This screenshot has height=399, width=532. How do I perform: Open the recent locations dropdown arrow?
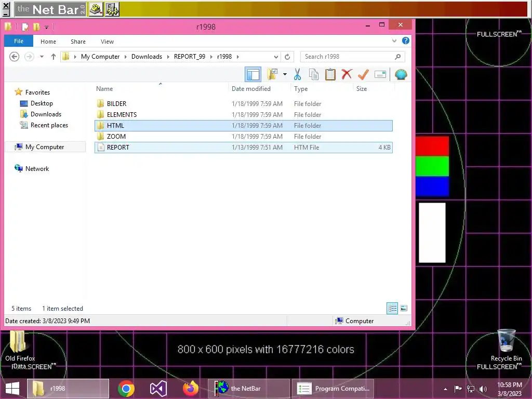[42, 57]
